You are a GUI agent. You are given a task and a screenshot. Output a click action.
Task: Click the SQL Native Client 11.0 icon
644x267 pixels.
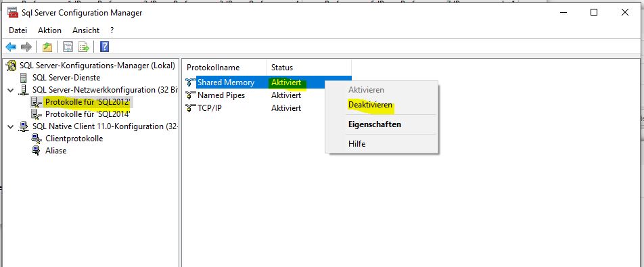(x=24, y=126)
